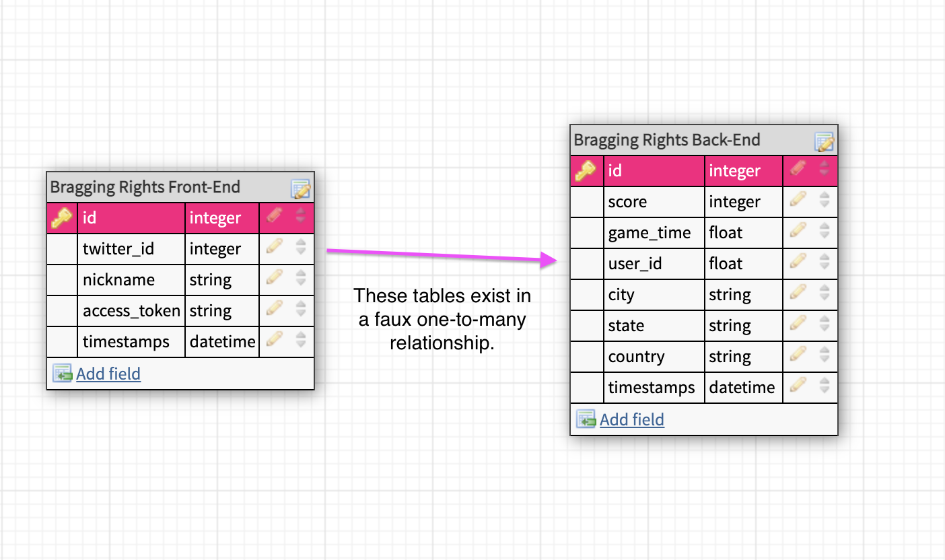Click the float type of game_time
The height and width of the screenshot is (560, 945).
point(726,233)
